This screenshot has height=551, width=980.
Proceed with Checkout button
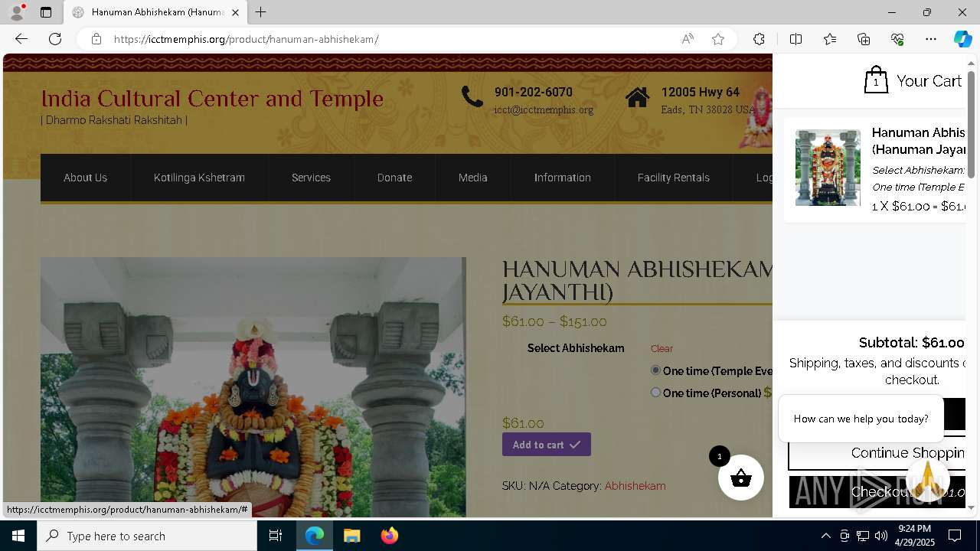(877, 492)
